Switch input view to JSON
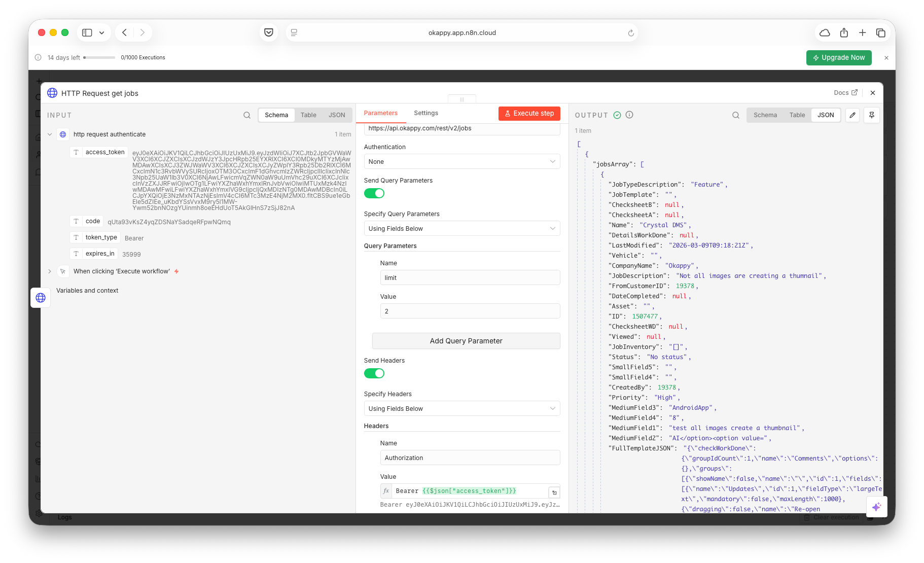Screen dimensions: 924x563 (x=337, y=115)
